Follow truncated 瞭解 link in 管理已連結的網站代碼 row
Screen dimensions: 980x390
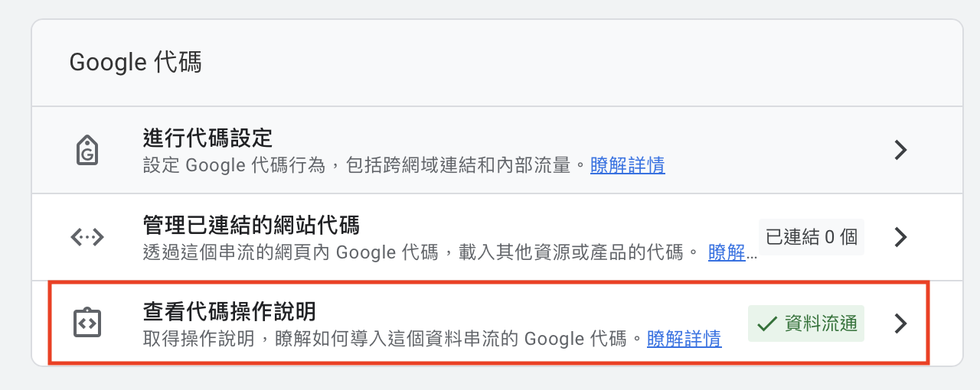pyautogui.click(x=733, y=252)
